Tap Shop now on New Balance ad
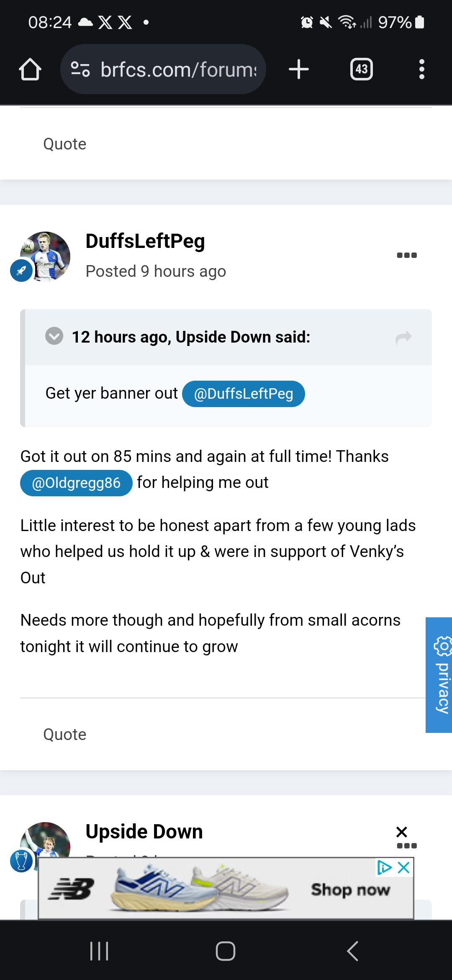This screenshot has width=452, height=980. click(350, 890)
